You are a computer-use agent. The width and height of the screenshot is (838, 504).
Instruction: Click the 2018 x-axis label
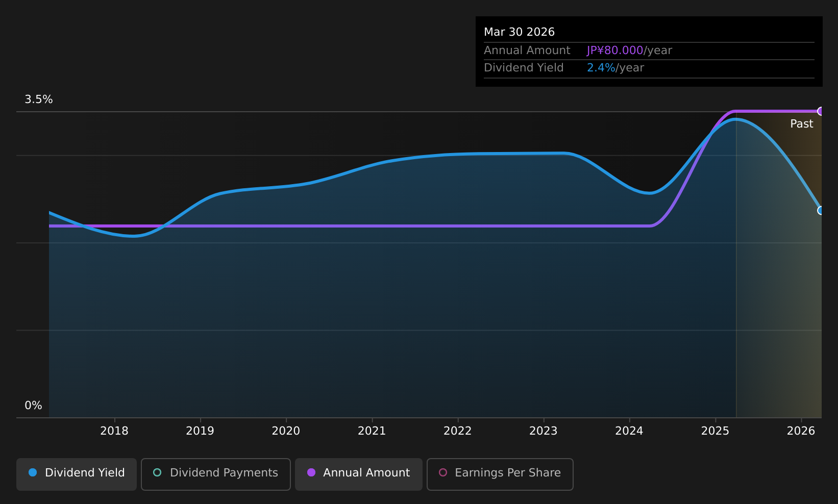[114, 431]
